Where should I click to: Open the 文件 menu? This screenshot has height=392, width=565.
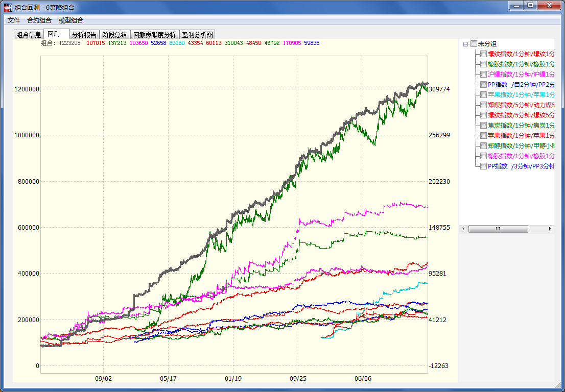tap(14, 20)
